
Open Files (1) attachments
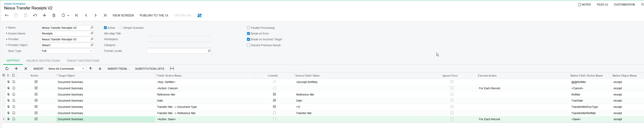click(602, 5)
